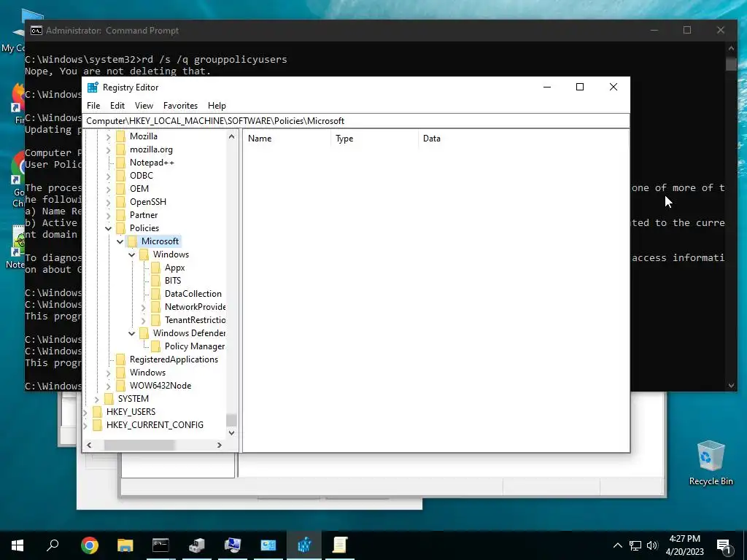This screenshot has height=560, width=747.
Task: Select the BITS key folder icon
Action: (156, 281)
